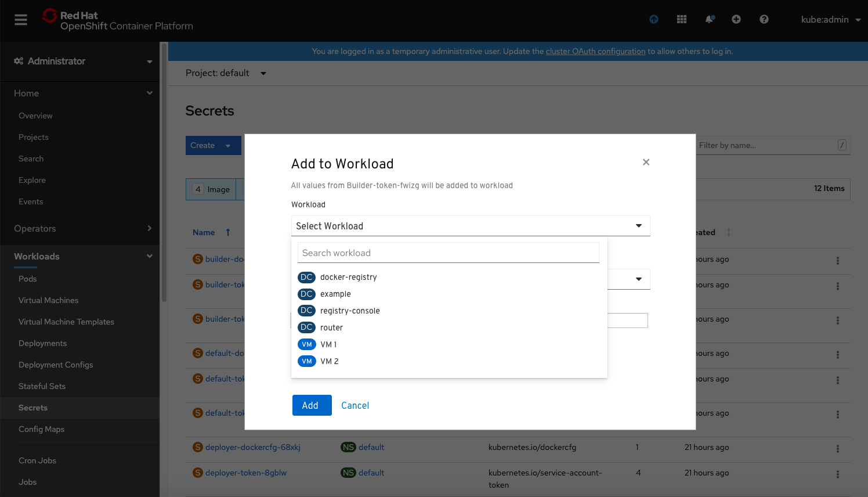Click the Red Hat OpenShift logo
868x497 pixels.
pyautogui.click(x=118, y=20)
